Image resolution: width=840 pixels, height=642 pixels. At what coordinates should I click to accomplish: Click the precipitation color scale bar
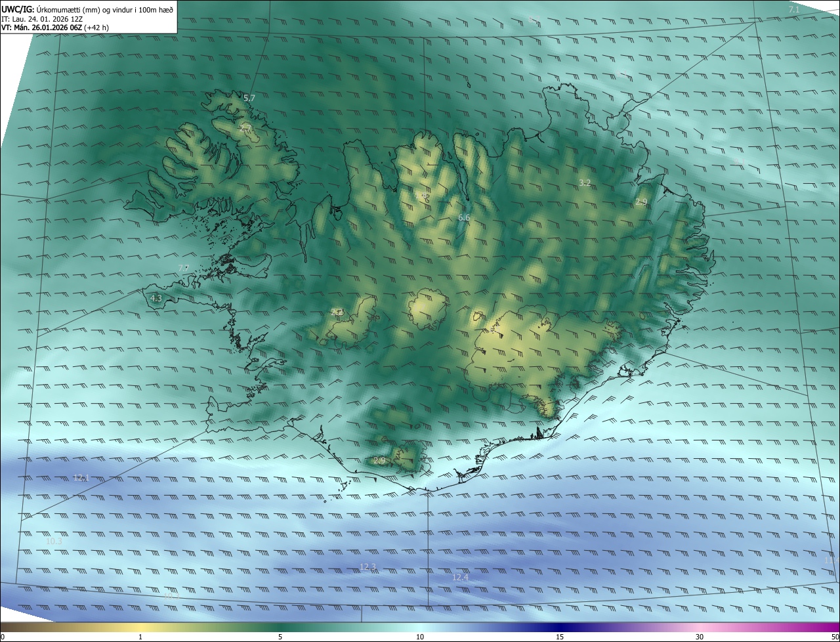point(420,627)
